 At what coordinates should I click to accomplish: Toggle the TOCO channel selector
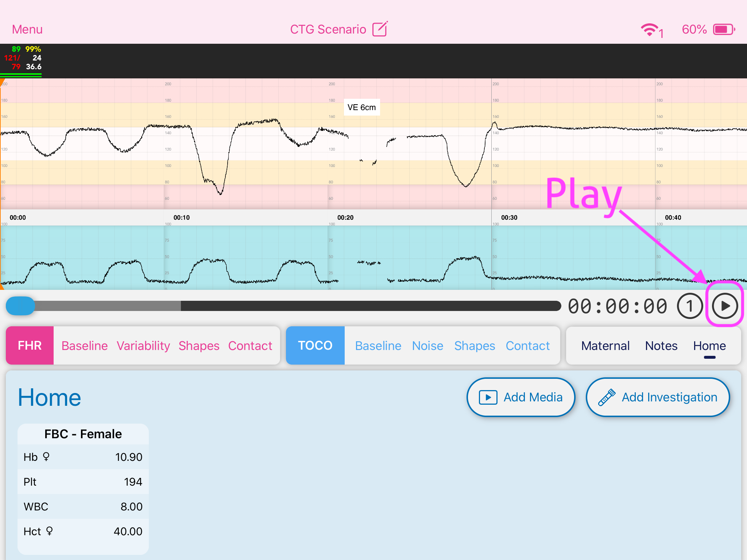pos(315,345)
